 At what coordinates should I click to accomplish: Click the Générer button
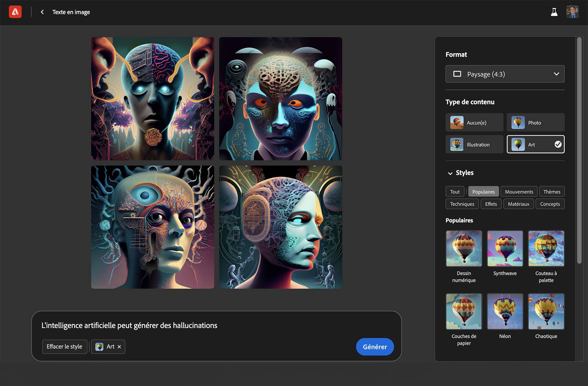pos(375,347)
